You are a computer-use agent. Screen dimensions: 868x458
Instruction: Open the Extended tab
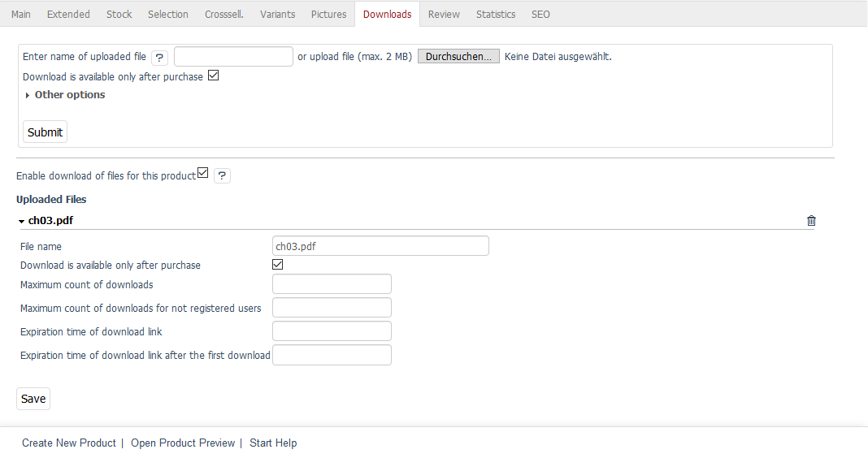click(x=68, y=14)
